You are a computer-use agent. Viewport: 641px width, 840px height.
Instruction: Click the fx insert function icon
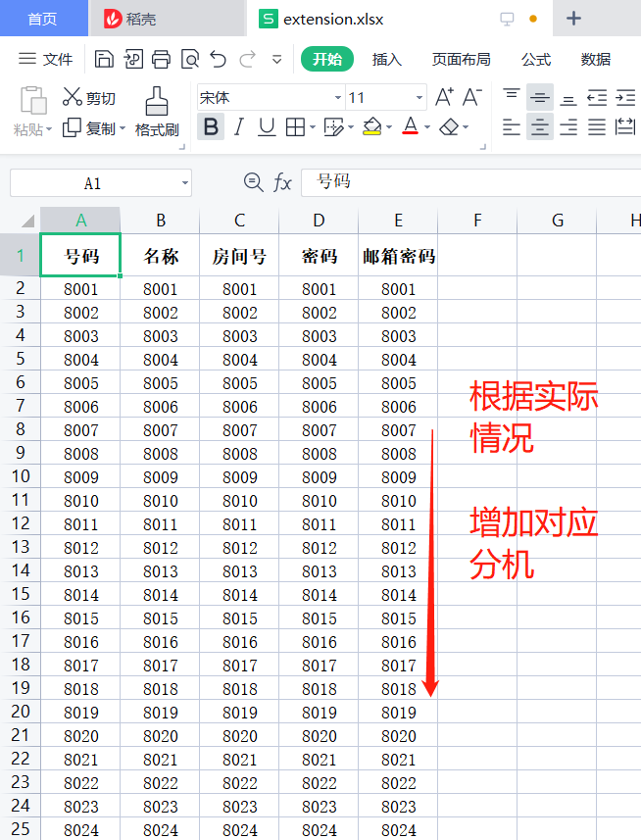282,182
